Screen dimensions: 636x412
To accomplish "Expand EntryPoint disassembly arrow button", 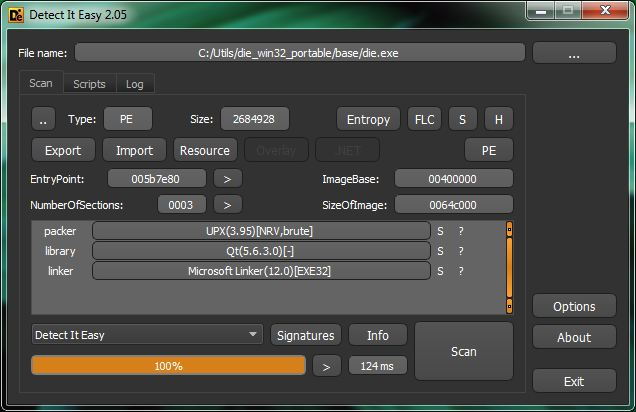I will click(228, 179).
